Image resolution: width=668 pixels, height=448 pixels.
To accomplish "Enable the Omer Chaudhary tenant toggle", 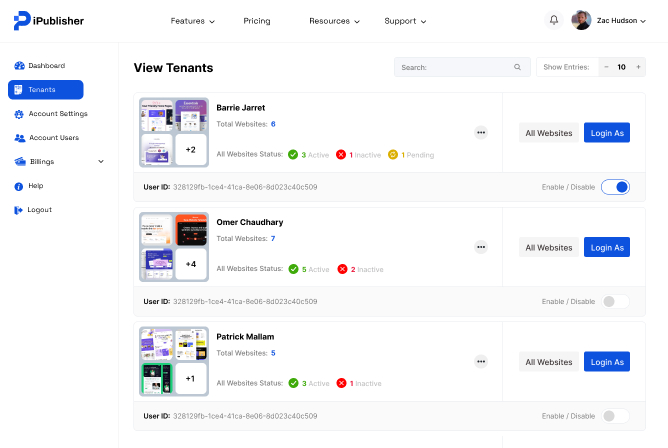I will pos(615,302).
